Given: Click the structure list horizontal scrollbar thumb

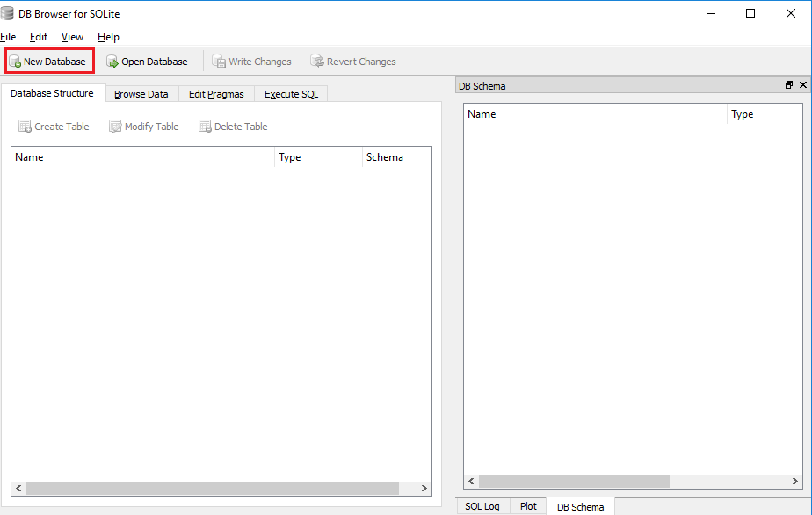Looking at the screenshot, I should (213, 488).
